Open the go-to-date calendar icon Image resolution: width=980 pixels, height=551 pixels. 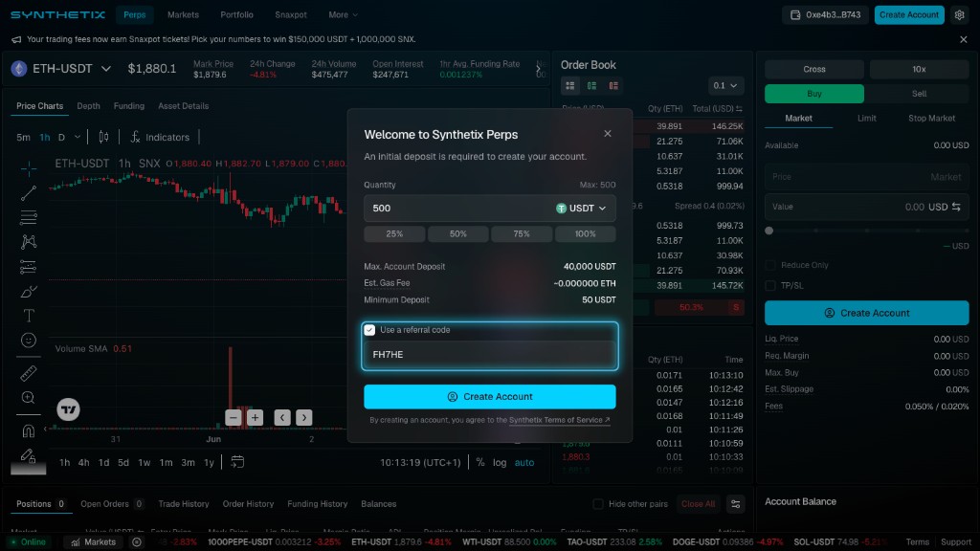pyautogui.click(x=237, y=462)
